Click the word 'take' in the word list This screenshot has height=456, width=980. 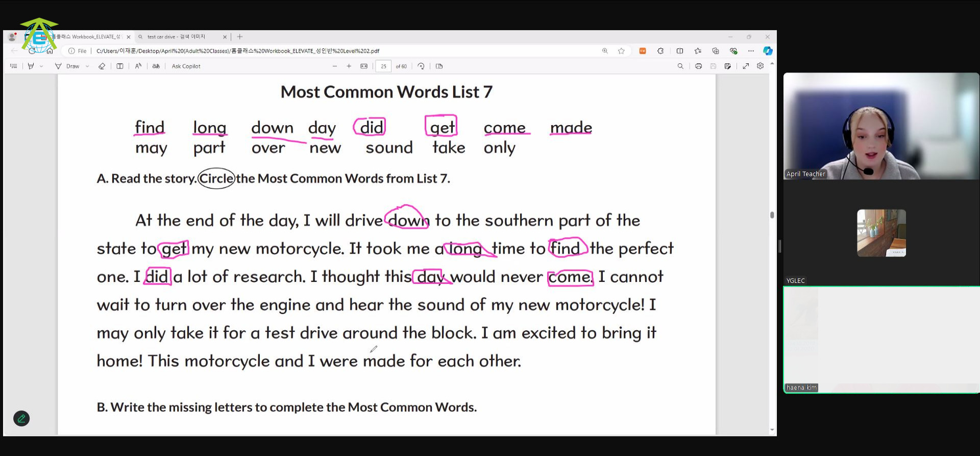pyautogui.click(x=449, y=148)
